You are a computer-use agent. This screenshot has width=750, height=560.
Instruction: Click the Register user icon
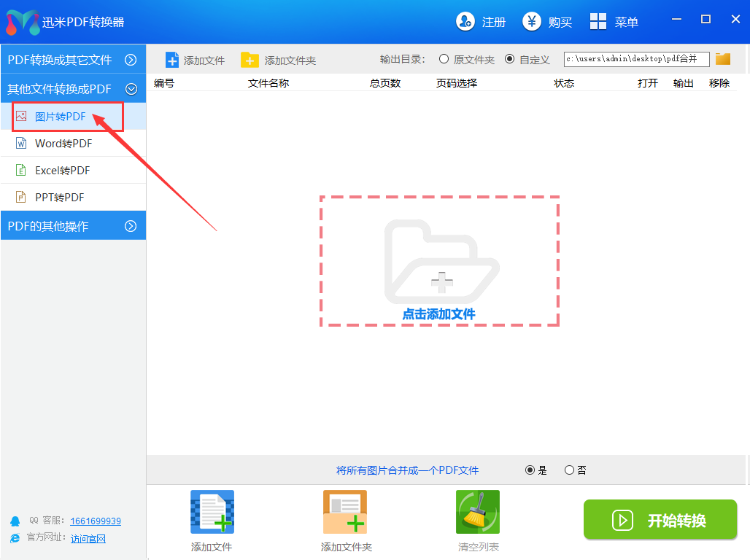[x=465, y=22]
